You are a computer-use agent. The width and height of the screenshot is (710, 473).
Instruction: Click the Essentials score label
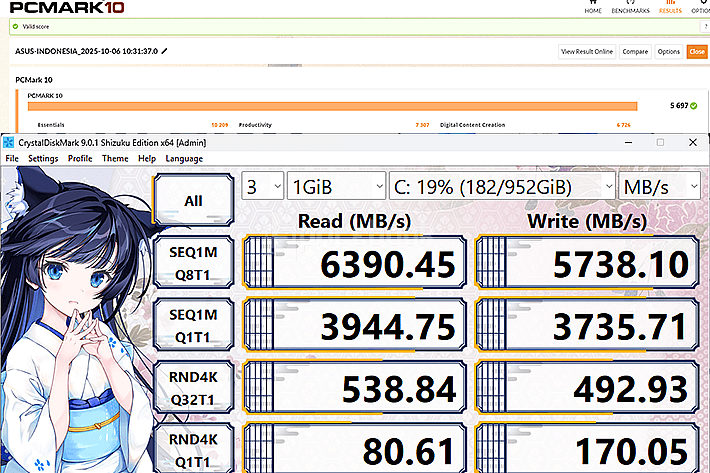tap(51, 125)
